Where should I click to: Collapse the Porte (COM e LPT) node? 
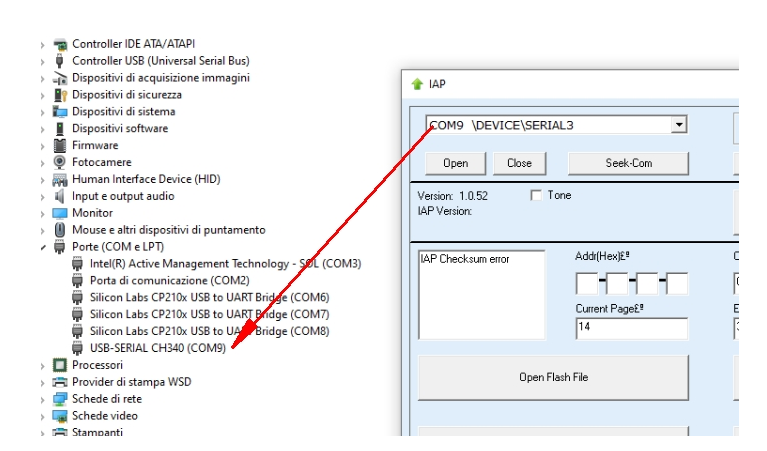coord(42,247)
